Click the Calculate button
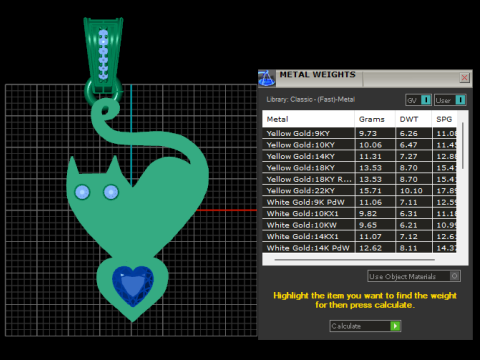Viewport: 480px width, 360px height. pyautogui.click(x=365, y=326)
